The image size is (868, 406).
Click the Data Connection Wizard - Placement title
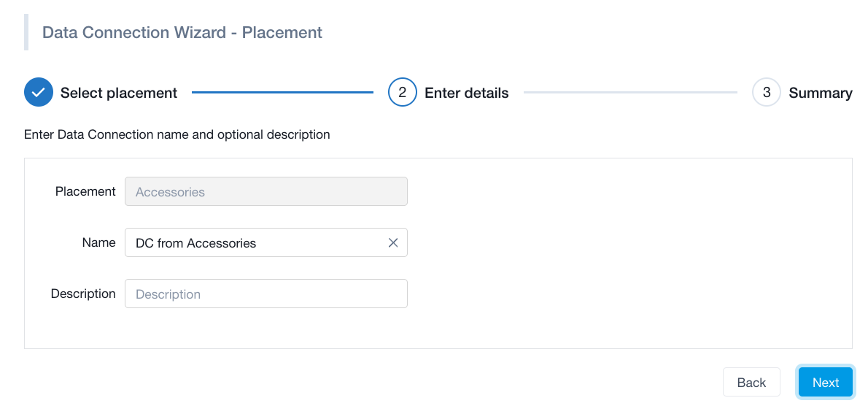point(182,32)
